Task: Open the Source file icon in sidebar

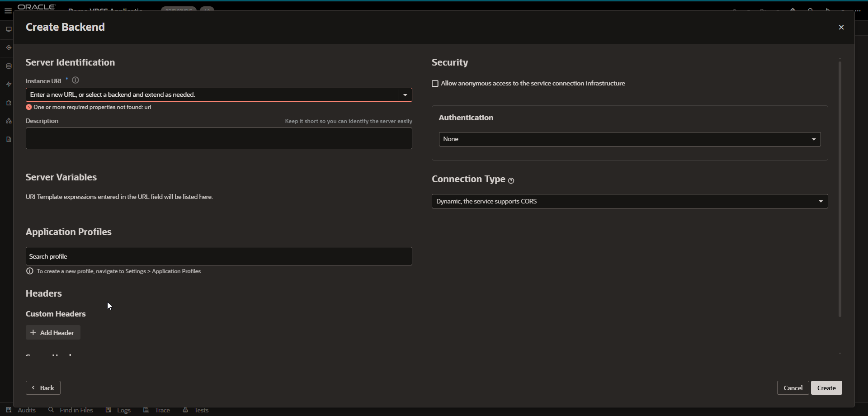Action: coord(8,139)
